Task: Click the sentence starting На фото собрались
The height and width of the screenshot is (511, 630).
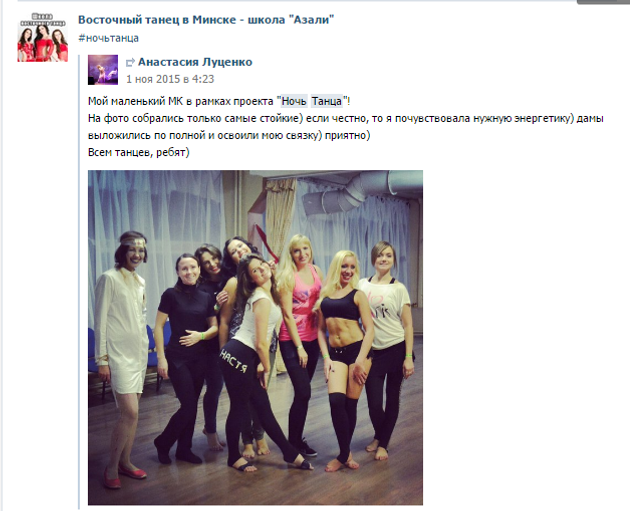Action: 346,127
